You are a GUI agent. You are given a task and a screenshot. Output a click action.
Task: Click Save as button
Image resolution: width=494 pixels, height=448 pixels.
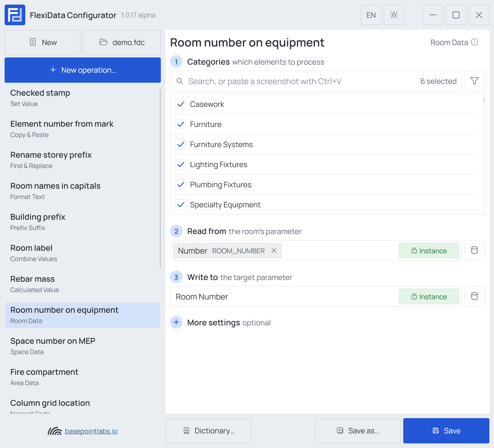pyautogui.click(x=358, y=431)
